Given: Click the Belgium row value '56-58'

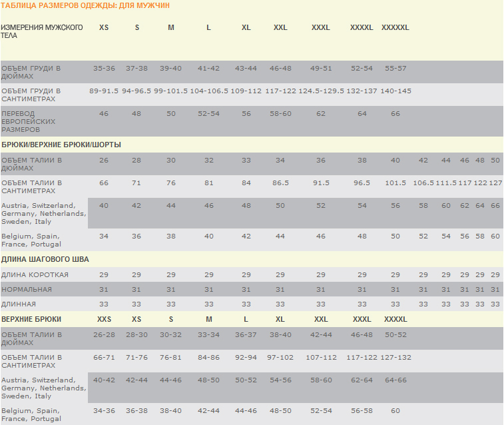Looking at the screenshot, I should coord(362,411).
